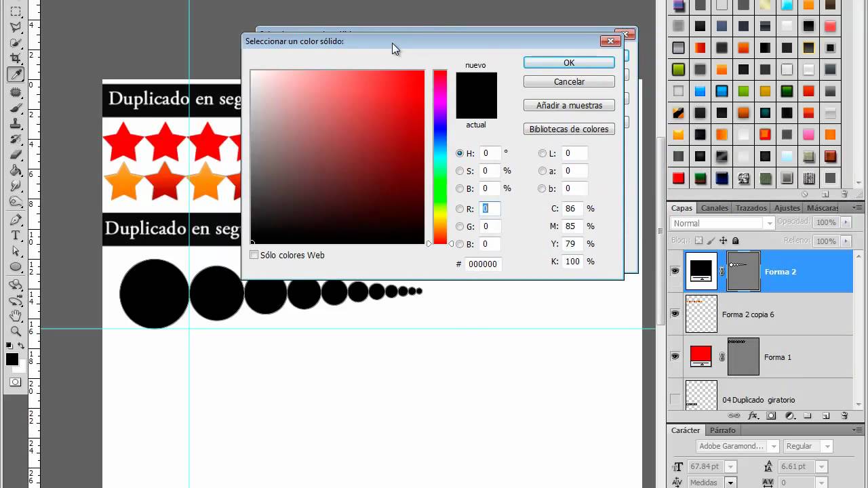This screenshot has height=488, width=868.
Task: Click the link layers icon in Capas panel
Action: pyautogui.click(x=734, y=415)
